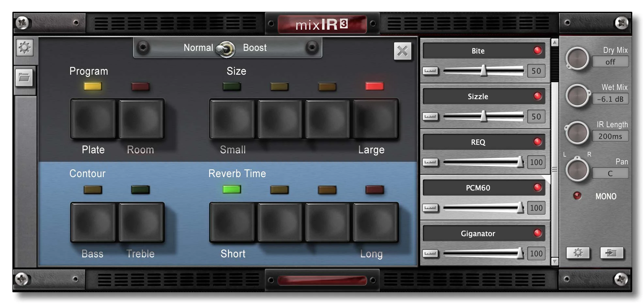Toggle the Giganator layer power LED
This screenshot has width=644, height=304.
tap(538, 233)
